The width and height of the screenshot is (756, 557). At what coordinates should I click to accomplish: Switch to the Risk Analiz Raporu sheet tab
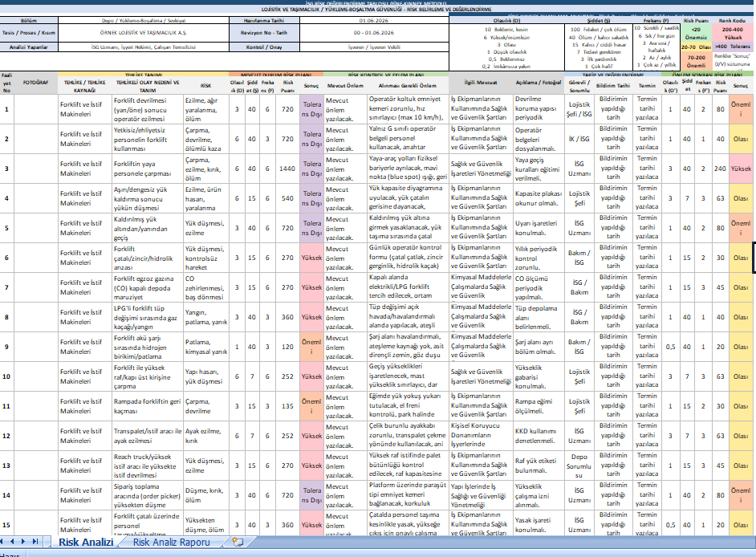pyautogui.click(x=171, y=542)
